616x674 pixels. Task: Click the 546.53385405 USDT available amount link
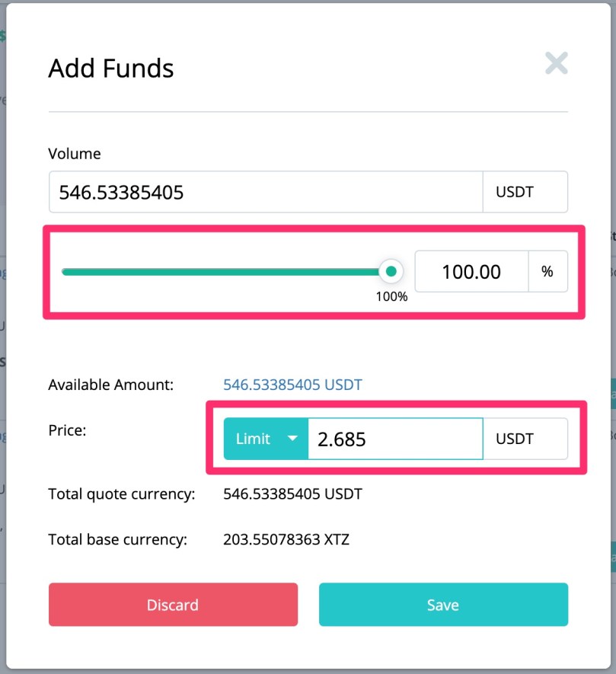pos(292,385)
